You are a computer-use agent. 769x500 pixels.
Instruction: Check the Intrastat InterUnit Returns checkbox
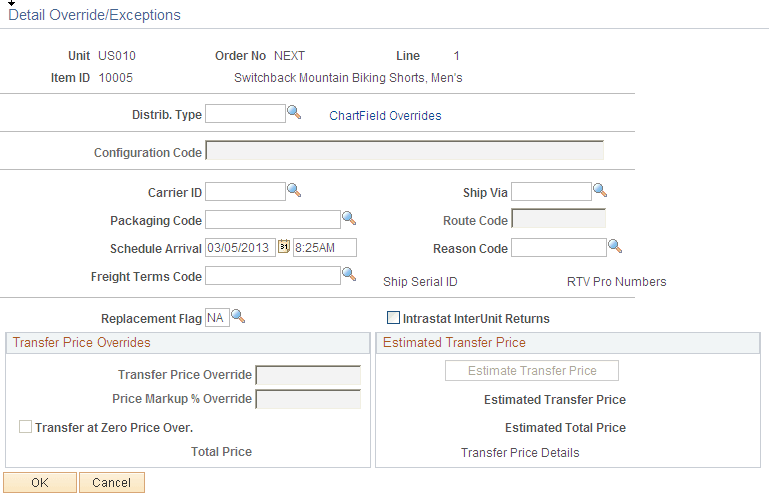[x=393, y=318]
